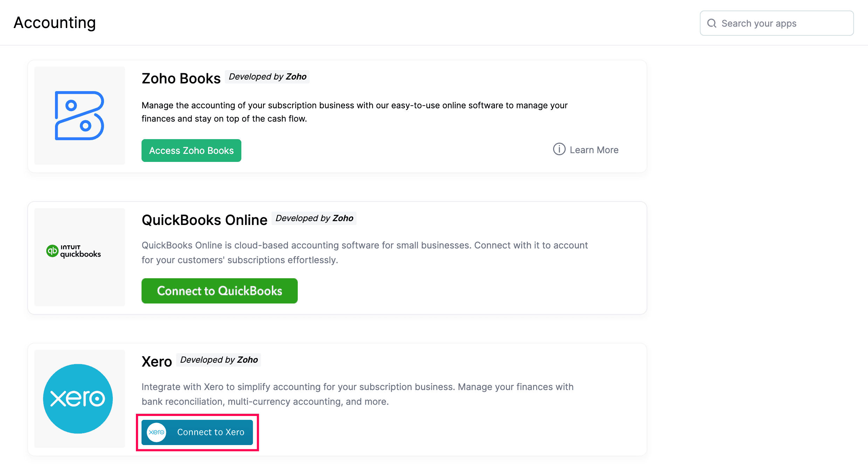Click the Xero icon inside the connect button
868x471 pixels.
click(157, 432)
